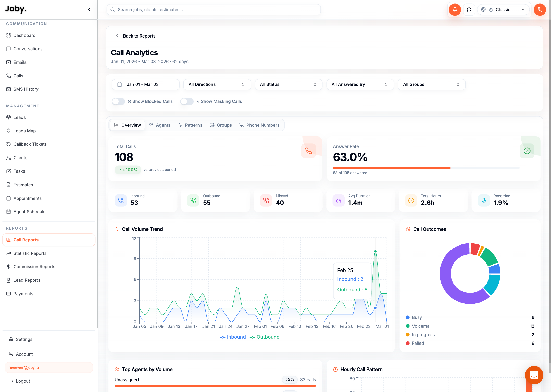Image resolution: width=551 pixels, height=392 pixels.
Task: Enable Show Blocked Calls toggle
Action: click(x=118, y=101)
